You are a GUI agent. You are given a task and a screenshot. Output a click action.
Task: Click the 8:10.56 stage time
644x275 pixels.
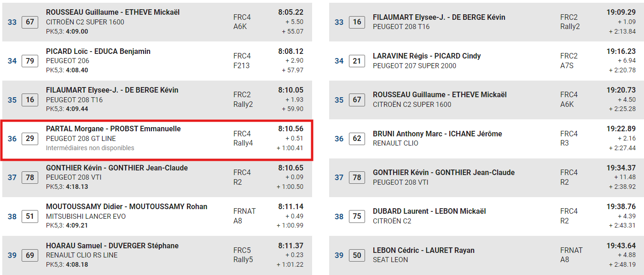click(290, 129)
